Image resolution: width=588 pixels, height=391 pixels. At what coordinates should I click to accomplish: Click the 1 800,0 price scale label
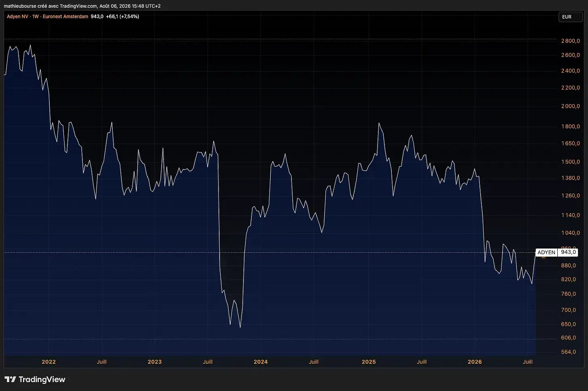571,126
